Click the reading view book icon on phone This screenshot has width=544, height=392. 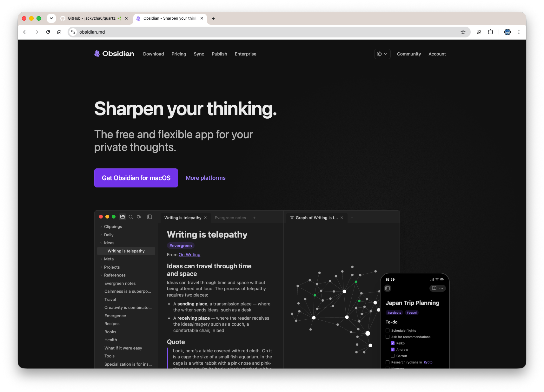[434, 288]
